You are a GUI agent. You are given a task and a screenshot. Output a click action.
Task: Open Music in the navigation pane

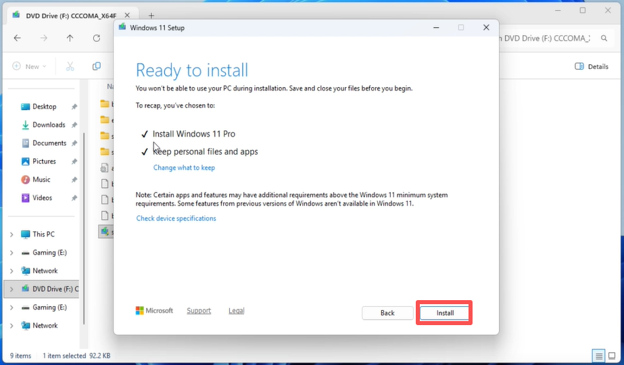coord(41,180)
